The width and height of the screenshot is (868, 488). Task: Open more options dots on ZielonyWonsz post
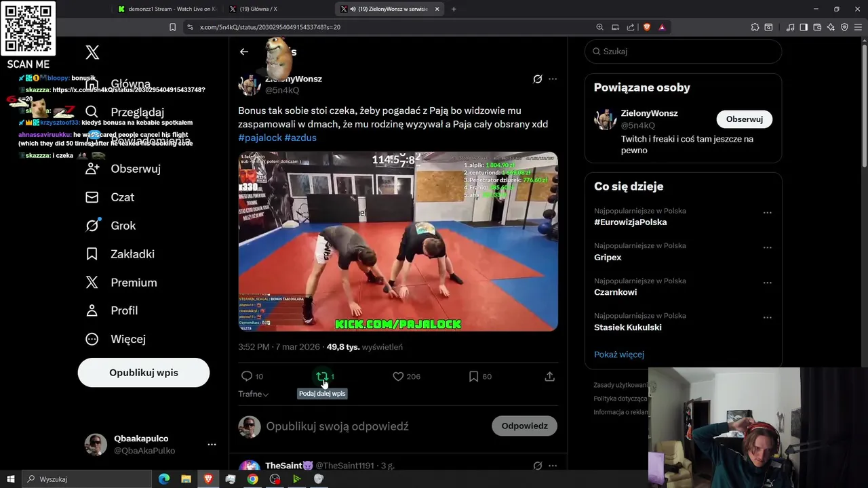coord(553,79)
